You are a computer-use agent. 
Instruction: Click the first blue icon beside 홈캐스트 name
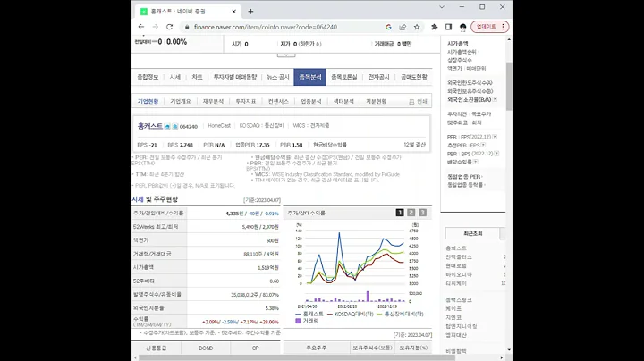tap(167, 127)
